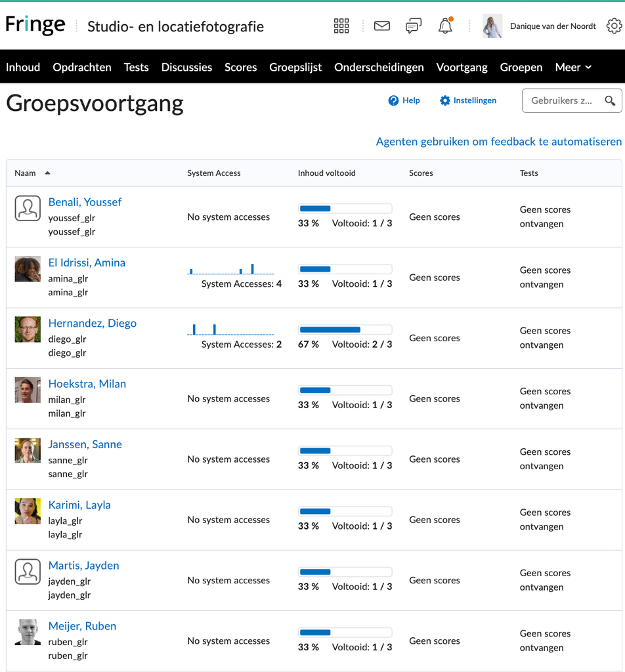The width and height of the screenshot is (625, 672).
Task: Click the Fringe logo
Action: 35,26
